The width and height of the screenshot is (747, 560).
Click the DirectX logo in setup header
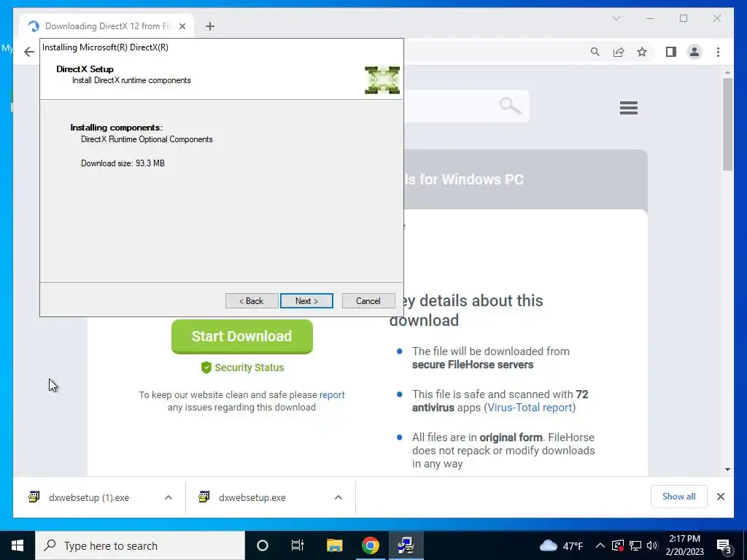tap(382, 80)
